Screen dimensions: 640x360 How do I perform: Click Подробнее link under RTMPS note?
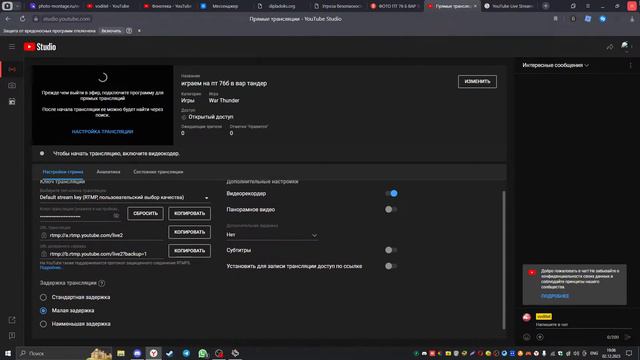pos(51,268)
